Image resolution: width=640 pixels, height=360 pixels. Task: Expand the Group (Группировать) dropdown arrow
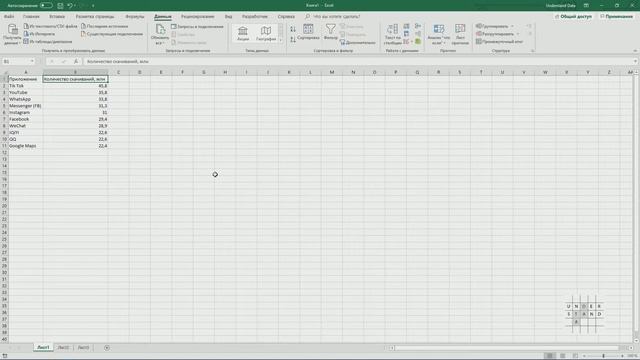click(x=513, y=27)
